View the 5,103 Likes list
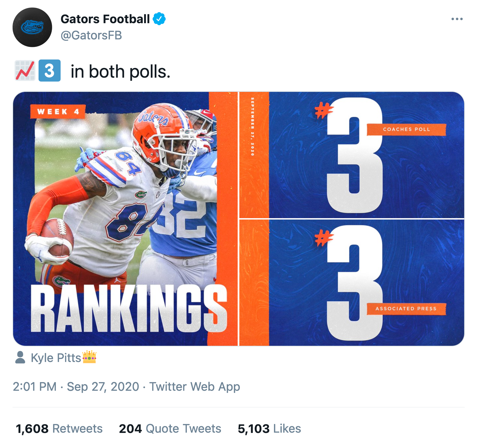Viewport: 477px width, 448px height. click(269, 428)
